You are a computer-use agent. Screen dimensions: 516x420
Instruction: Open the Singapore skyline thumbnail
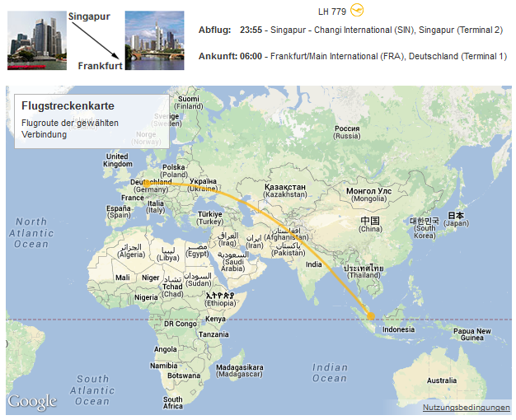coord(36,40)
